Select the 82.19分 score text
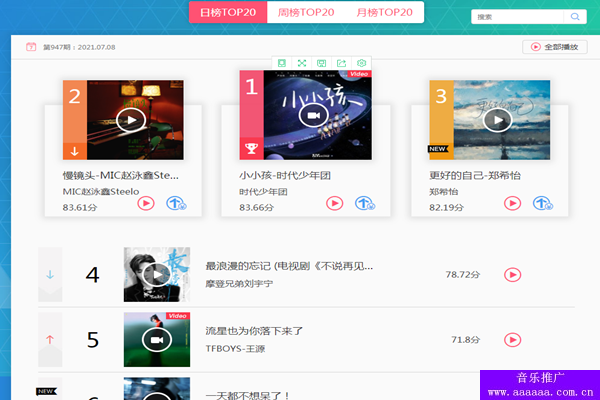This screenshot has height=400, width=600. [x=446, y=207]
